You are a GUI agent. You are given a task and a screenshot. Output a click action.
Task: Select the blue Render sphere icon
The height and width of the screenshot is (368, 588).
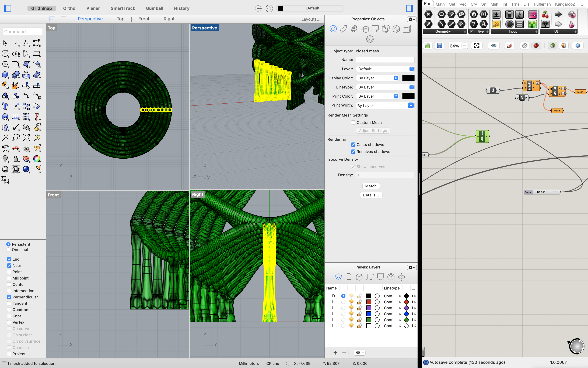[x=26, y=169]
